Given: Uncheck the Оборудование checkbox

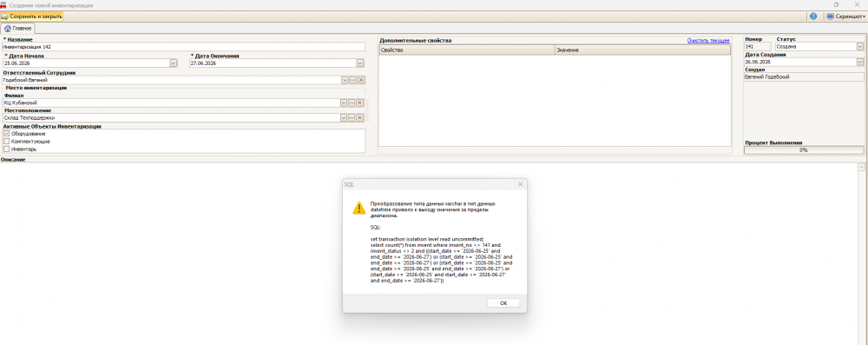Looking at the screenshot, I should [x=7, y=134].
